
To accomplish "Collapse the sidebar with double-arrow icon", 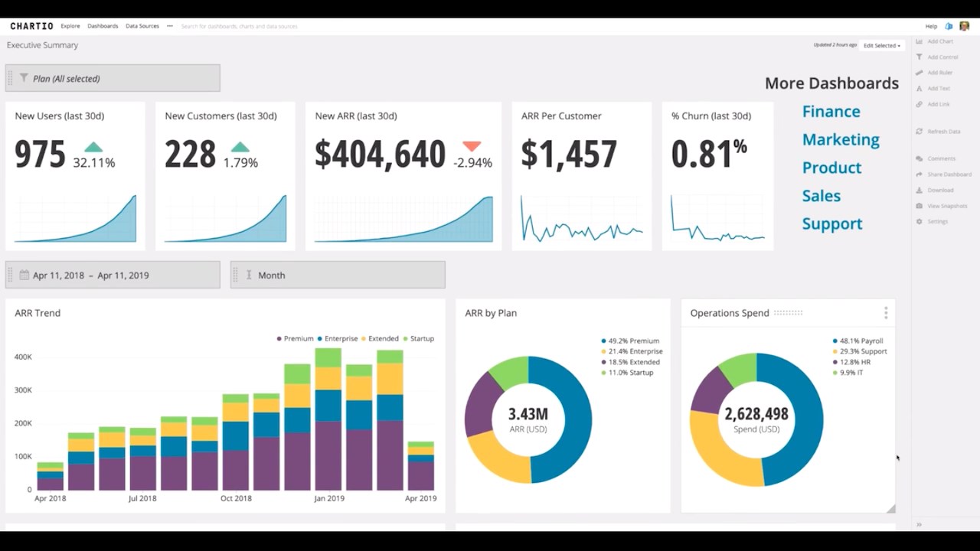I will [919, 524].
